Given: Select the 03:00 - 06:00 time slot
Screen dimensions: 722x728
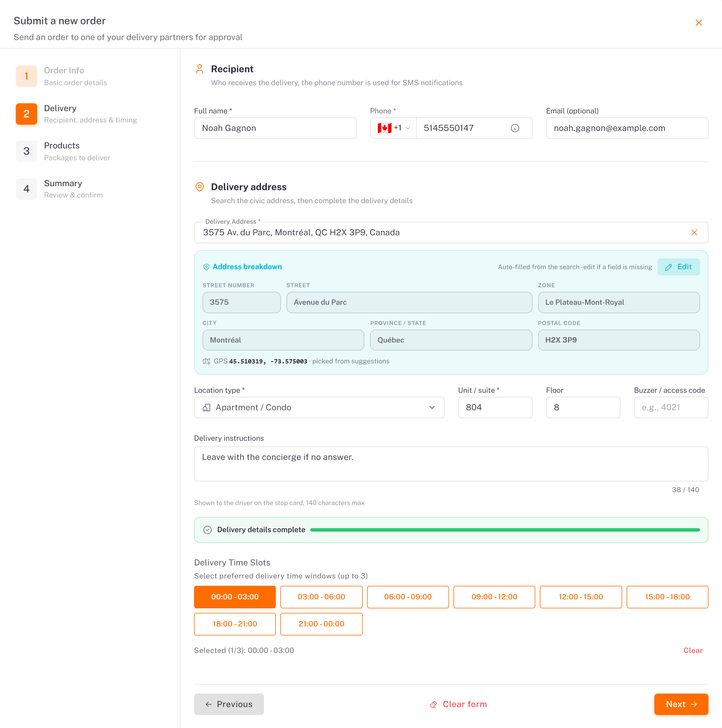Looking at the screenshot, I should [321, 597].
